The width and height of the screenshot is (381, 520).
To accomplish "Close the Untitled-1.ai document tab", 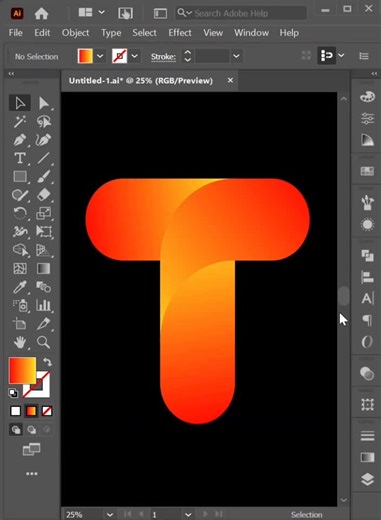I will 230,80.
